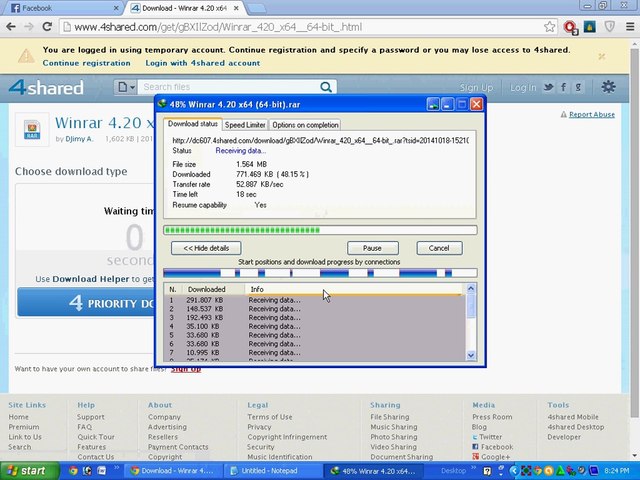Dismiss the yellow temporary account warning

click(602, 56)
